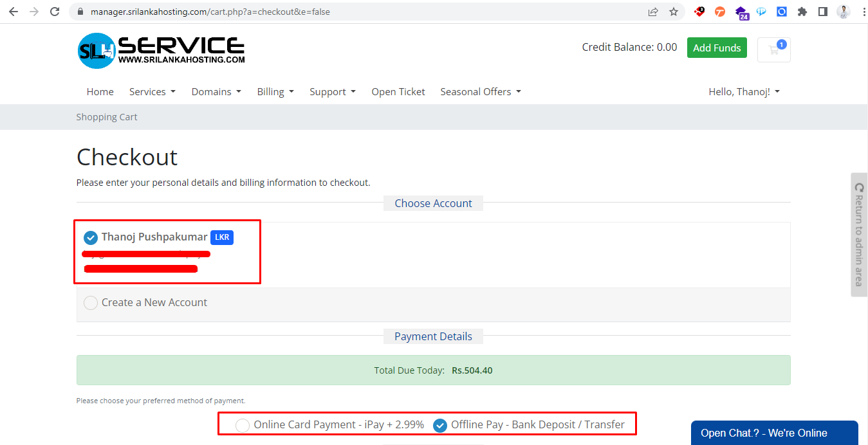Select the Thanoj Pushpakumar account
Screen dimensions: 868x445
coord(91,238)
